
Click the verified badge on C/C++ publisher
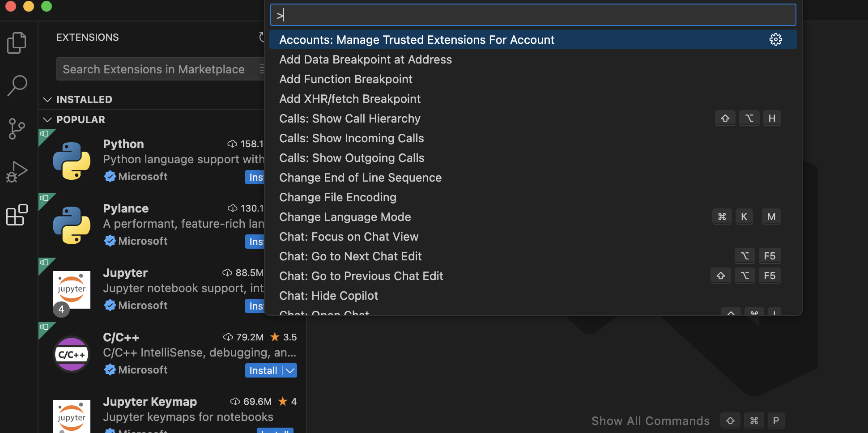coord(110,370)
